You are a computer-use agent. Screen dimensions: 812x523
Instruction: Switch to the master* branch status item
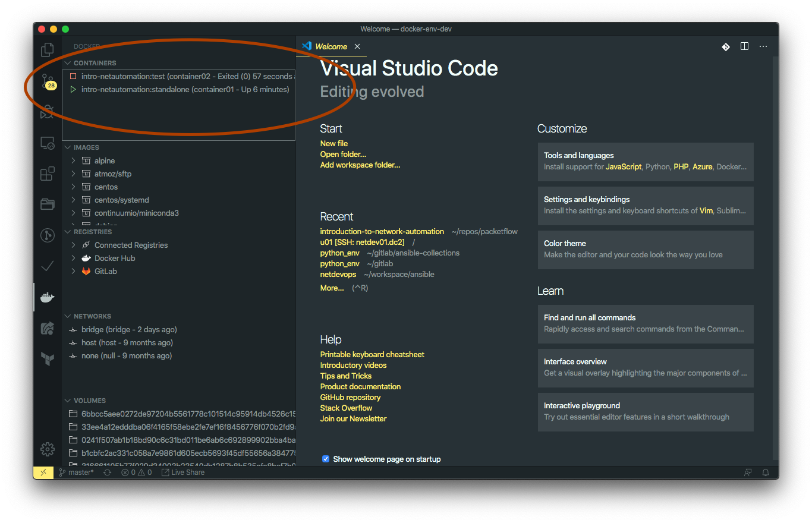[x=76, y=472]
